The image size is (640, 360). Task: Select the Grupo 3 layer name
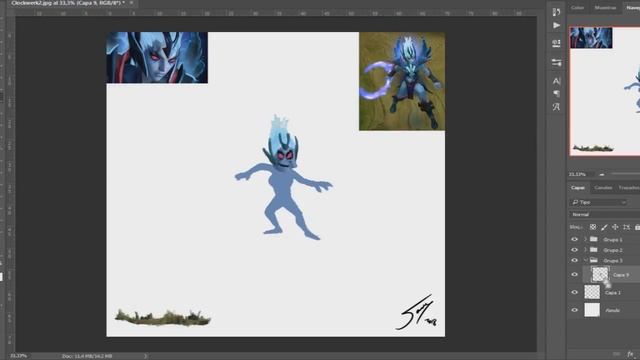coord(613,260)
